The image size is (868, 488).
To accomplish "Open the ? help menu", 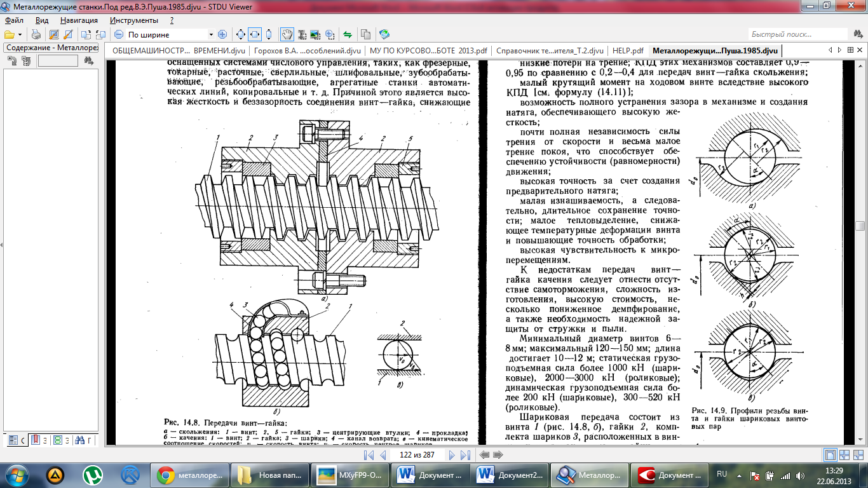I will (172, 20).
